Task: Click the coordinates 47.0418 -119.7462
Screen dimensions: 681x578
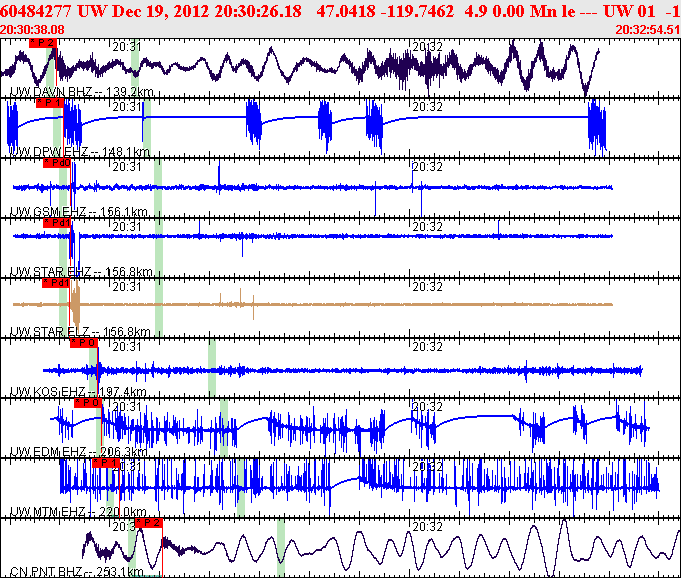Action: (385, 11)
